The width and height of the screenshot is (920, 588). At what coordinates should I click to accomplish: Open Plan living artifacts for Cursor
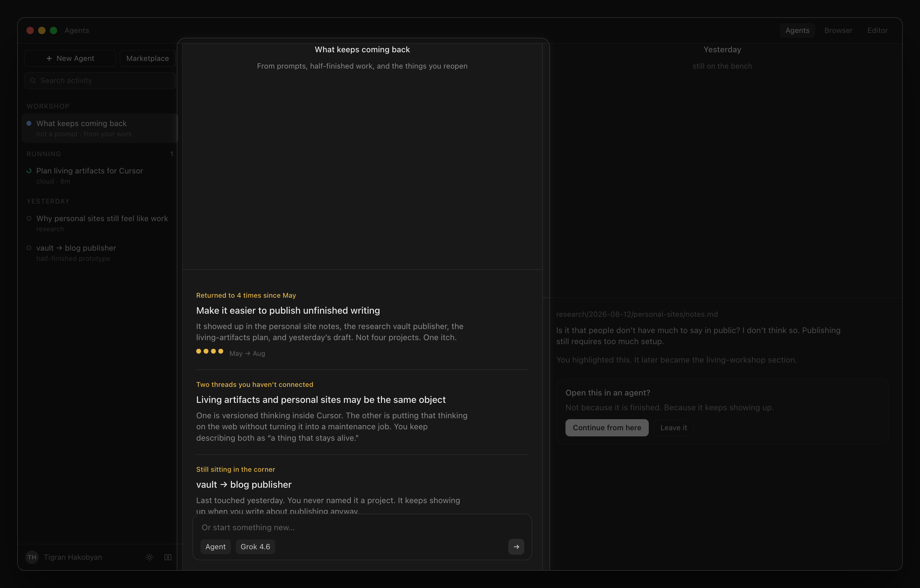point(100,176)
